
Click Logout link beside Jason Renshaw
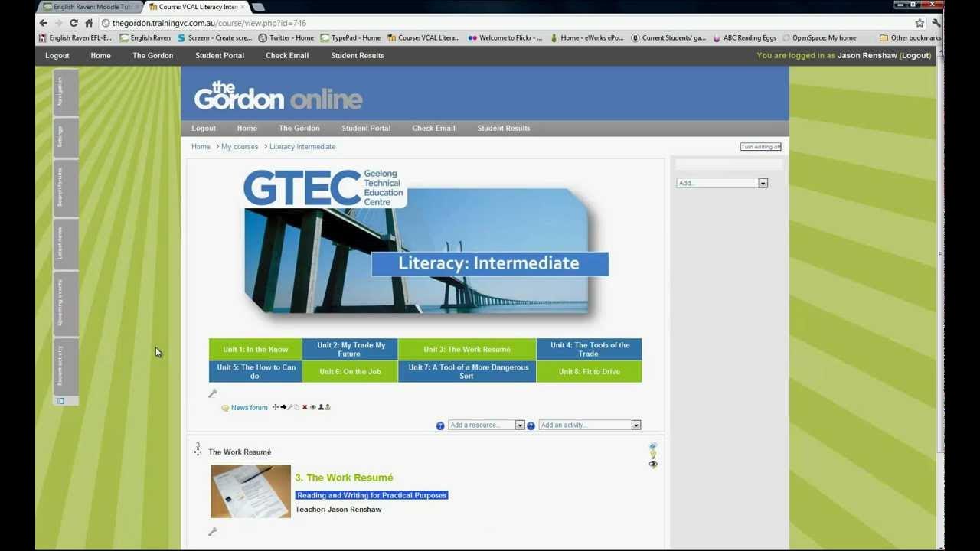pyautogui.click(x=916, y=55)
